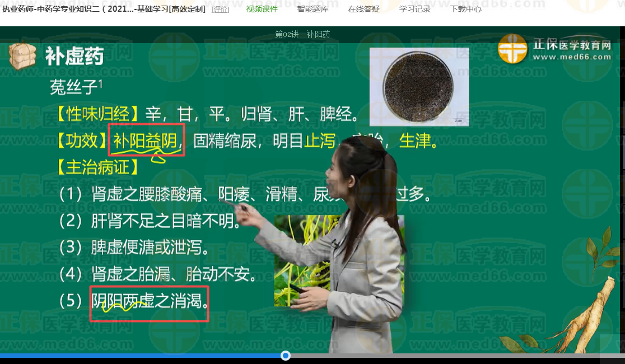
Task: Click the played blue section of the progress bar
Action: click(140, 356)
